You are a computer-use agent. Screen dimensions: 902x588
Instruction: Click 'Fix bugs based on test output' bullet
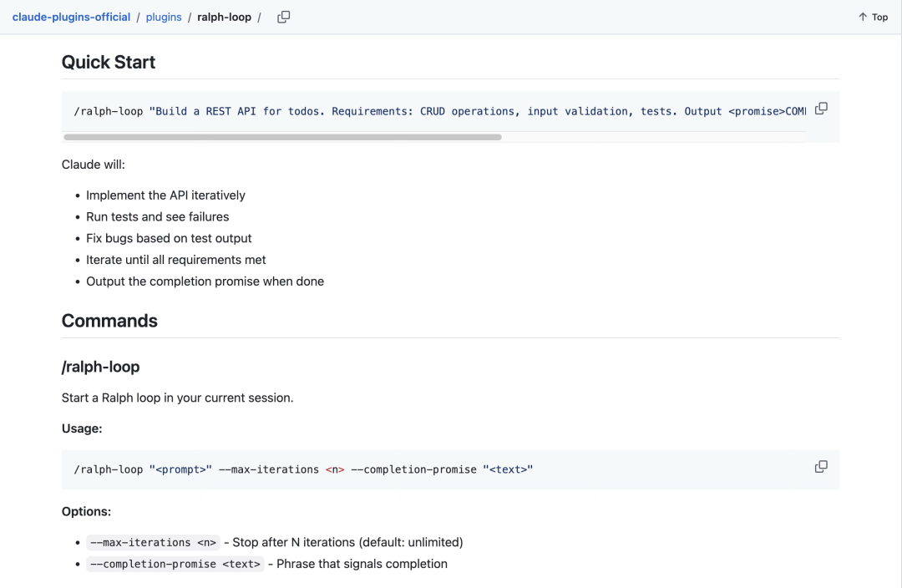pyautogui.click(x=169, y=238)
